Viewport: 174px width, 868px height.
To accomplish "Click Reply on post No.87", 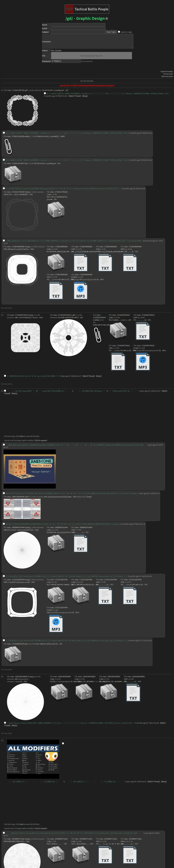I will (99, 376).
